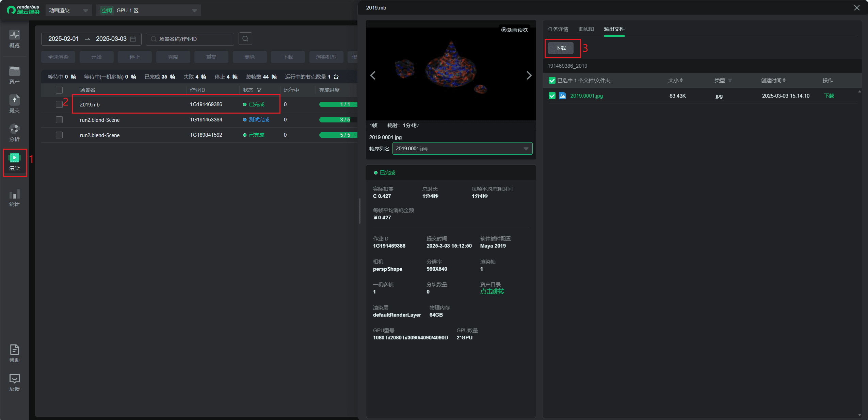Expand the 动画渲染 render type dropdown
This screenshot has width=868, height=420.
(68, 11)
